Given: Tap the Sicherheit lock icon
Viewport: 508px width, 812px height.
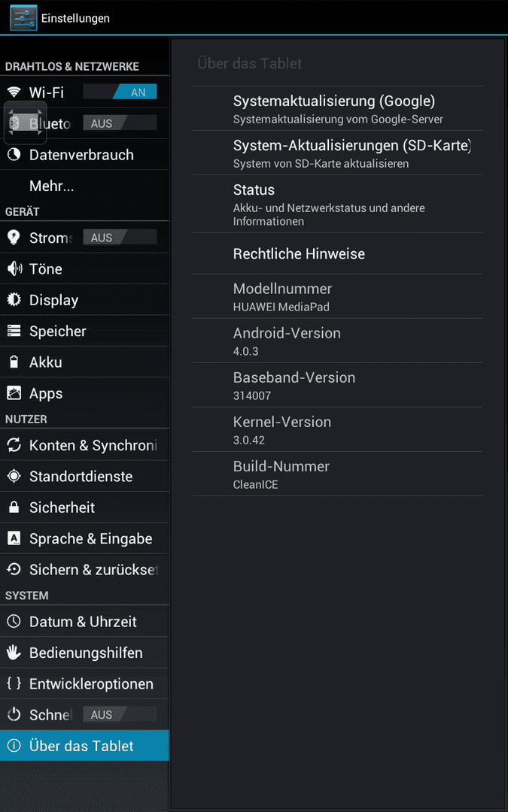Looking at the screenshot, I should tap(14, 507).
